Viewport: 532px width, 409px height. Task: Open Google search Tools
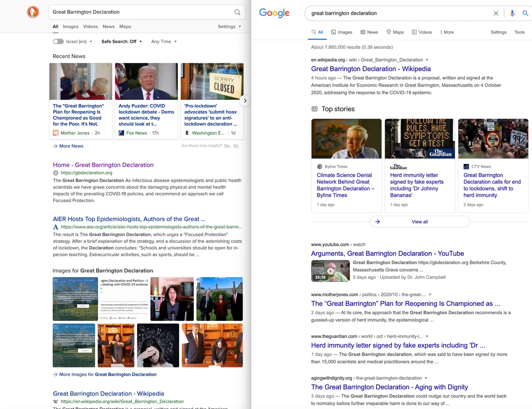[520, 32]
